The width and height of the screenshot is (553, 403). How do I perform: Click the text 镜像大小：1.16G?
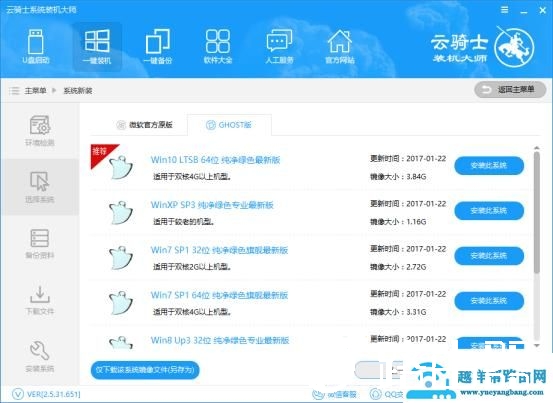click(398, 222)
